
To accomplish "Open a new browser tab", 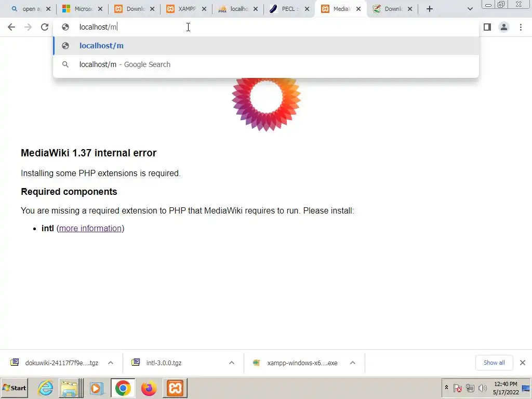I will [430, 9].
